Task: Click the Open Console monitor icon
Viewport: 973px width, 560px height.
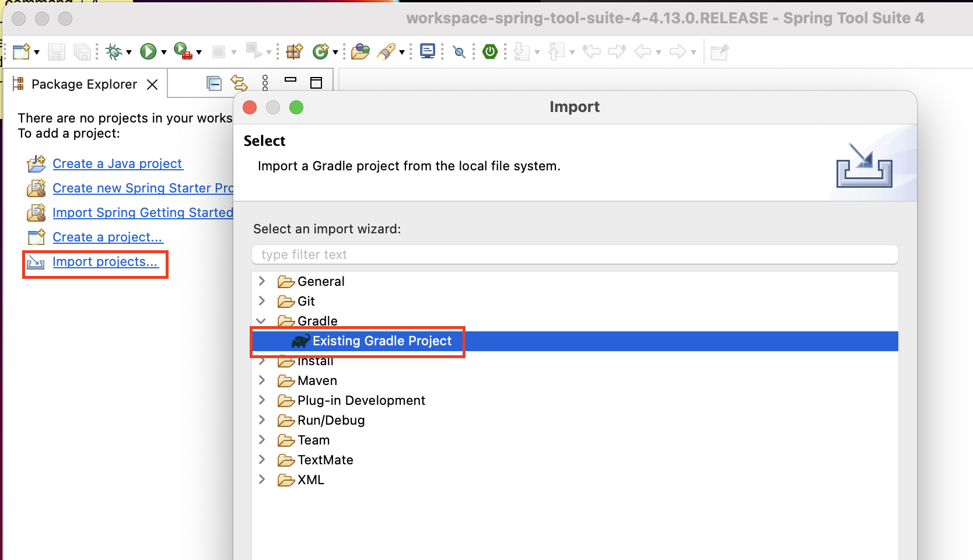Action: point(428,51)
